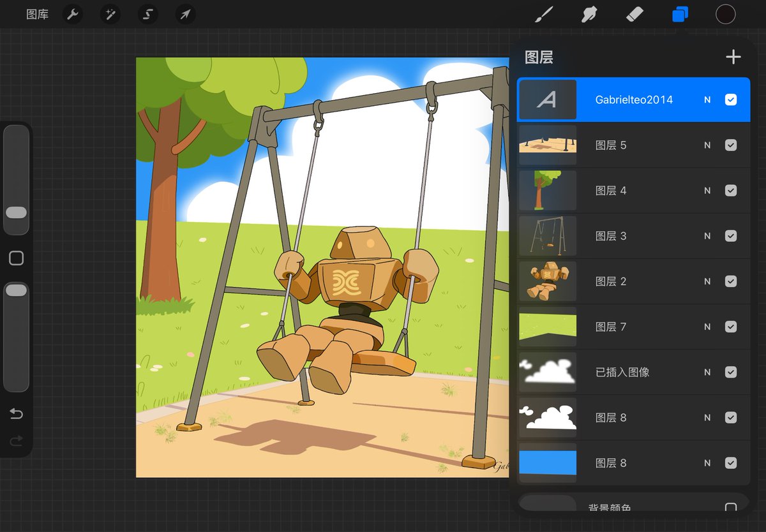Close the Layers panel via layers icon
766x532 pixels.
tap(680, 14)
